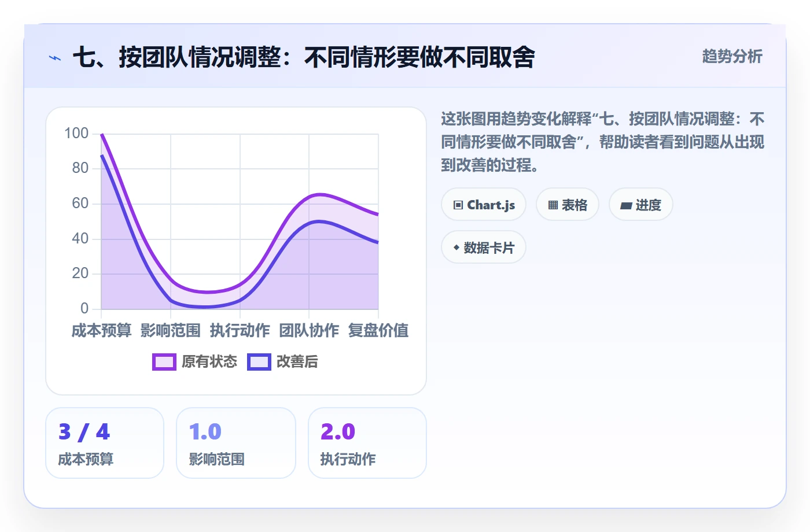Click the blue 改善后 legend swatch
This screenshot has height=532, width=810.
click(x=259, y=362)
